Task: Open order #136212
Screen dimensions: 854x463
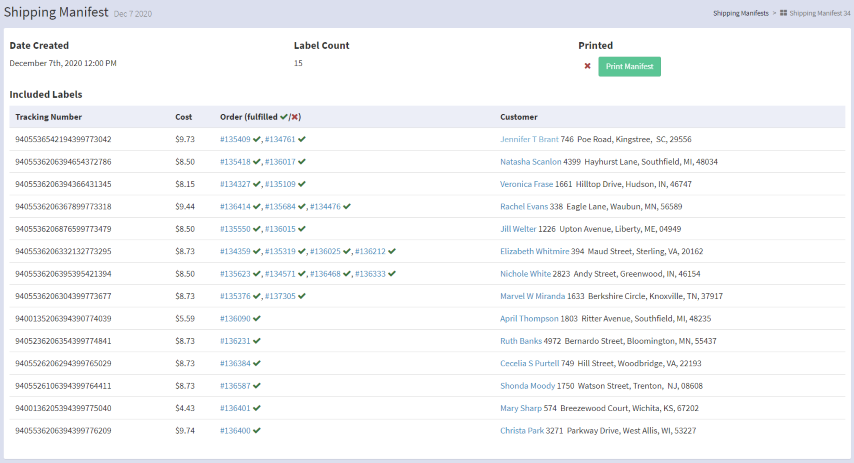Action: [x=370, y=251]
